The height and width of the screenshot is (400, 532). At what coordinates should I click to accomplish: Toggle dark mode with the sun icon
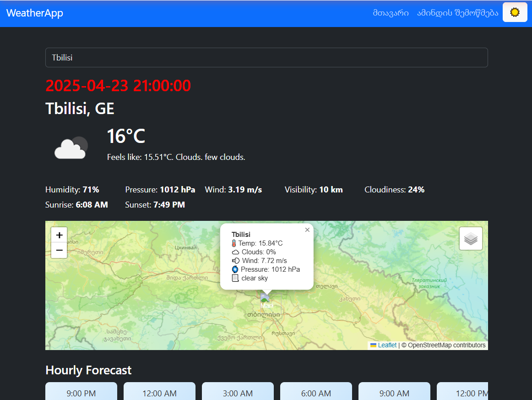coord(515,12)
